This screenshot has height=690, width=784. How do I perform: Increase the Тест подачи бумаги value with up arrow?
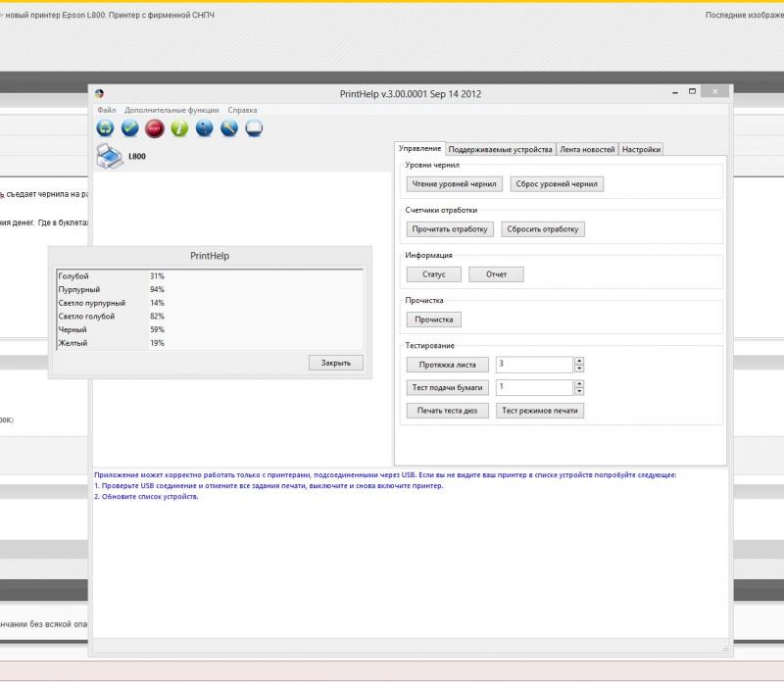click(579, 384)
